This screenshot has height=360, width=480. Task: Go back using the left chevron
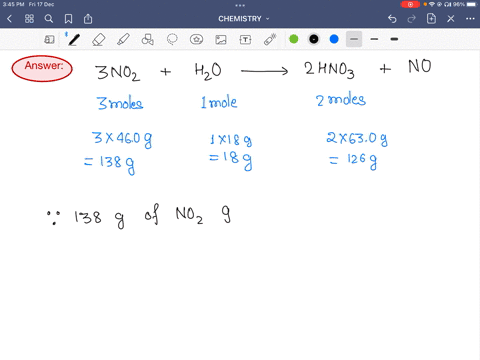pos(10,19)
